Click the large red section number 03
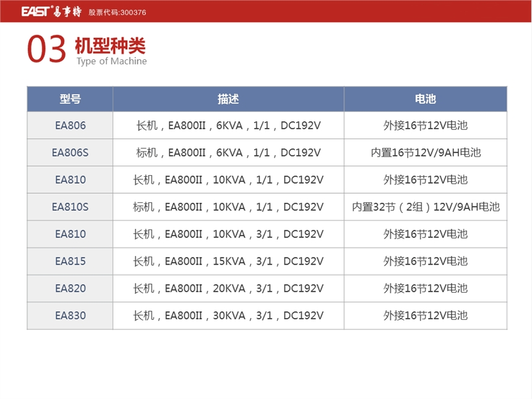 coord(46,49)
